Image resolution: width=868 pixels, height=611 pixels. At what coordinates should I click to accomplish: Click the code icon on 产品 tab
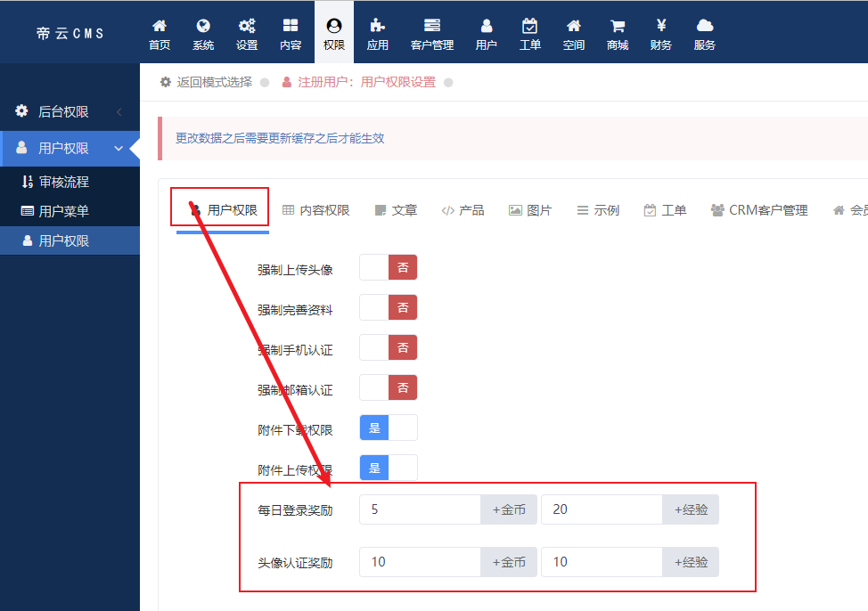tap(448, 210)
